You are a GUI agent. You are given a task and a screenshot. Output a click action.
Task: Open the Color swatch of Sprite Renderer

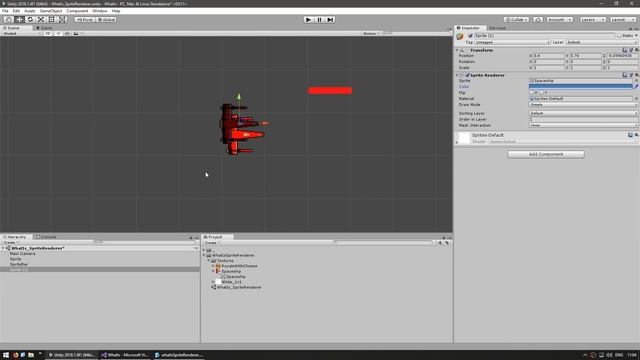[580, 87]
